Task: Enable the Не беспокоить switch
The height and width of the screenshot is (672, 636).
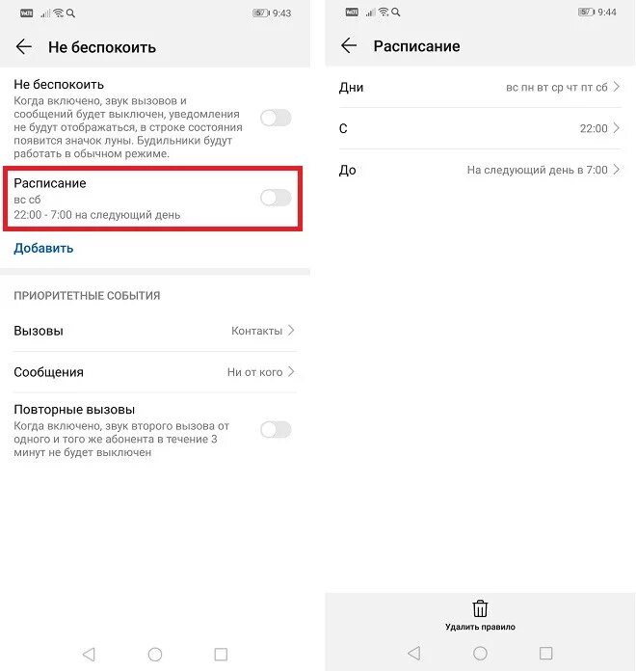Action: coord(276,118)
